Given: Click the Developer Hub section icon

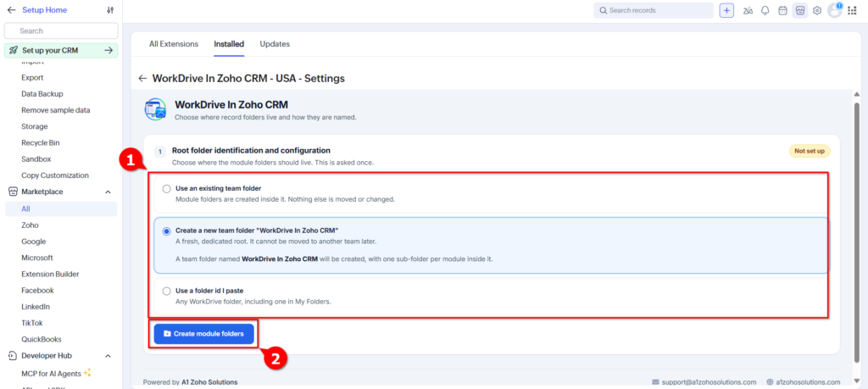Looking at the screenshot, I should [13, 355].
